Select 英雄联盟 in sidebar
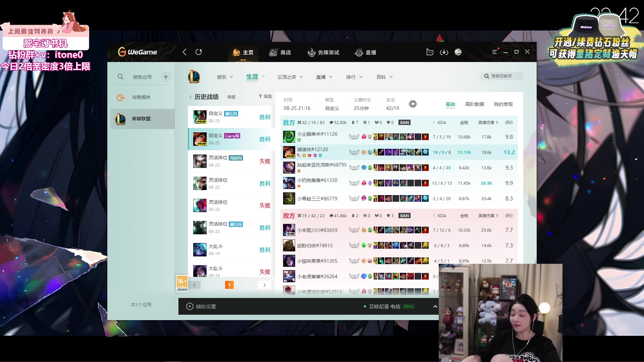Viewport: 644px width, 362px height. coord(143,119)
